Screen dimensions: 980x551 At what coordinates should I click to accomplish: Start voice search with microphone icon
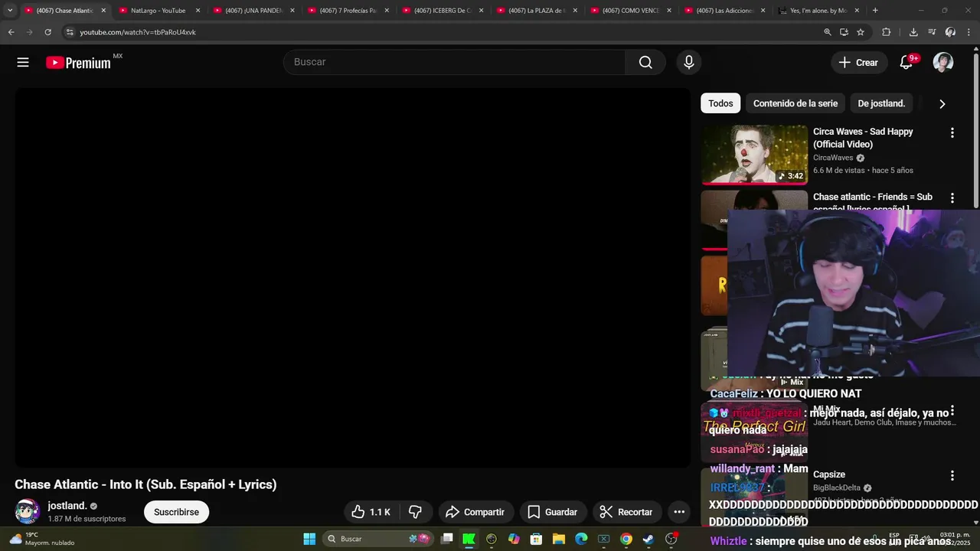689,63
